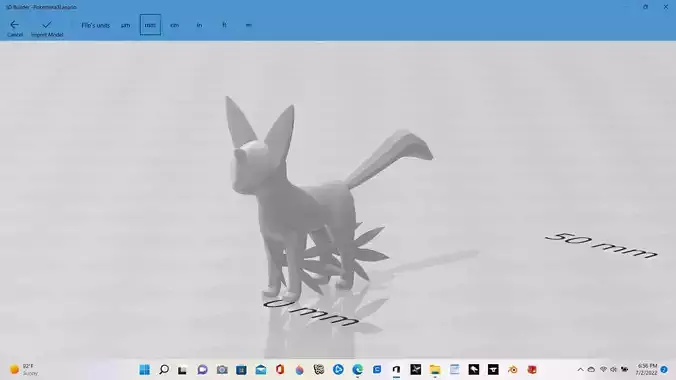
Task: Open OneDrive cloud tray icon
Action: (x=592, y=370)
